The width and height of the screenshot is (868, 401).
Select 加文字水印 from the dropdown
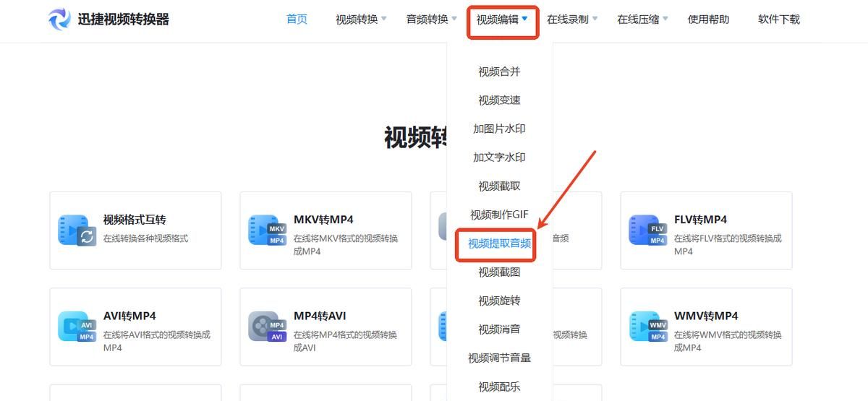(499, 158)
